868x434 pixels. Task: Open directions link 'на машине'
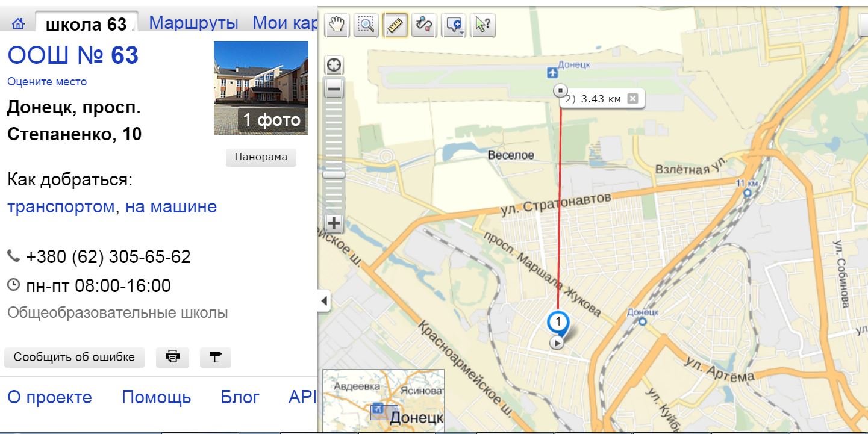(170, 207)
